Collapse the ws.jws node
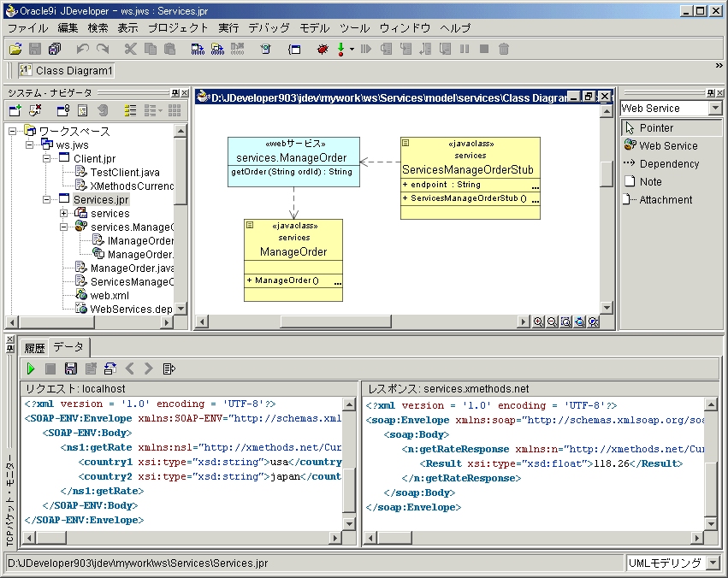The image size is (728, 578). [x=29, y=144]
